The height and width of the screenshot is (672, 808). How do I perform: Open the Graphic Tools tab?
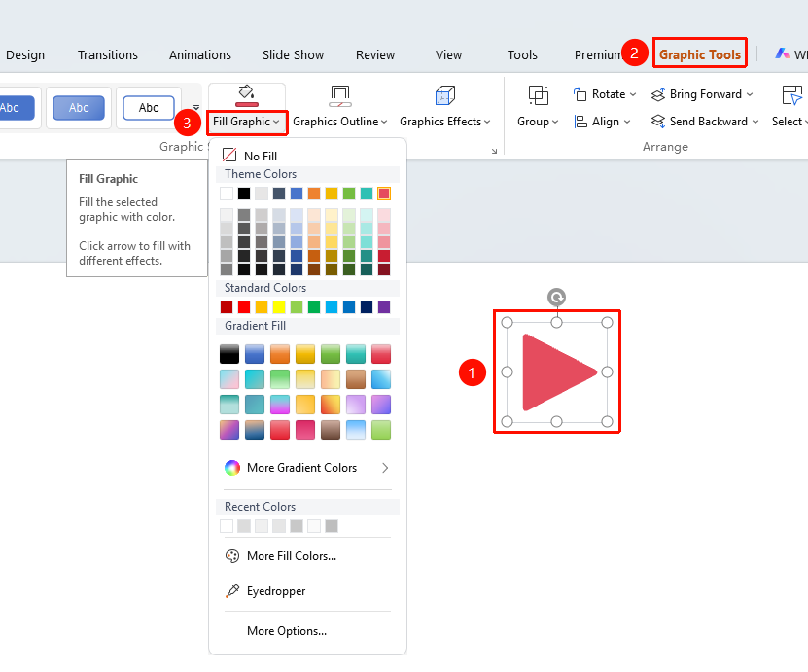click(x=700, y=54)
